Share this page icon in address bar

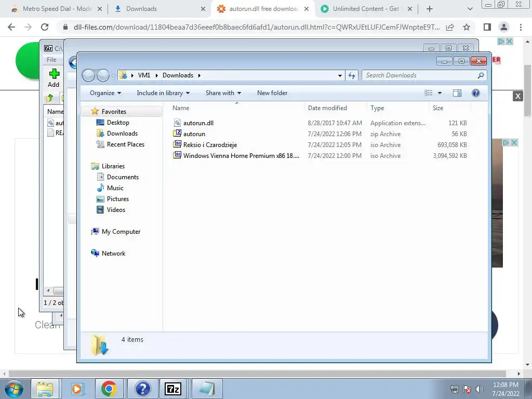450,27
